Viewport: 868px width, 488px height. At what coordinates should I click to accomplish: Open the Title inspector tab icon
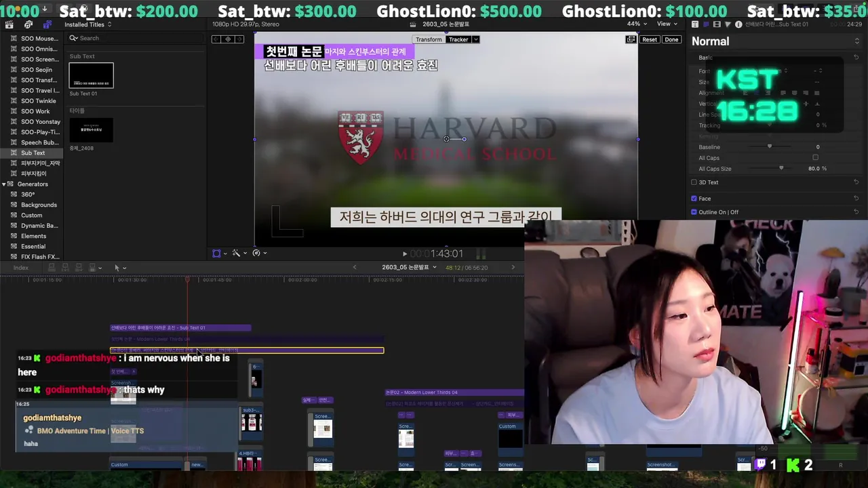click(706, 24)
